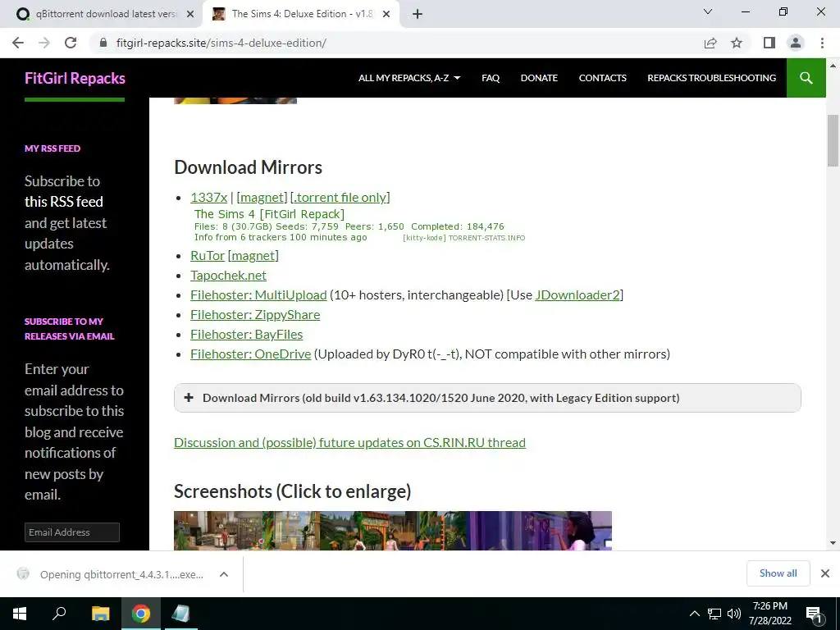The image size is (840, 630).
Task: Close the downloads bar
Action: 825,573
